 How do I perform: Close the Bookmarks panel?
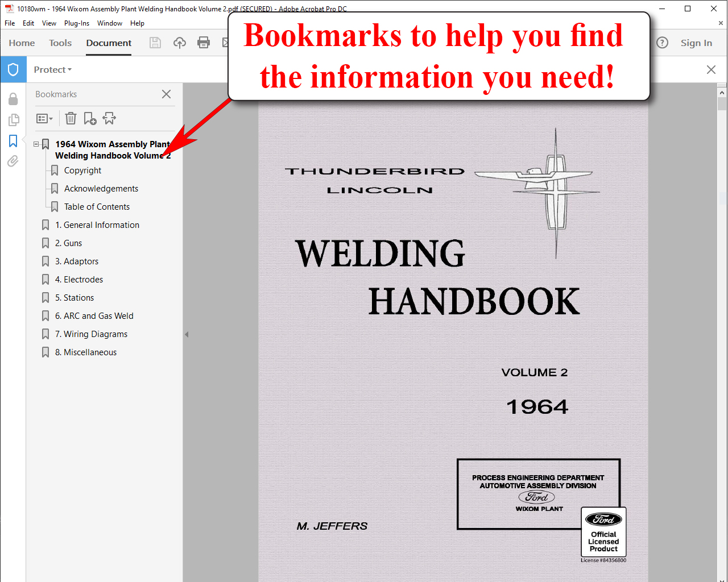[x=166, y=94]
